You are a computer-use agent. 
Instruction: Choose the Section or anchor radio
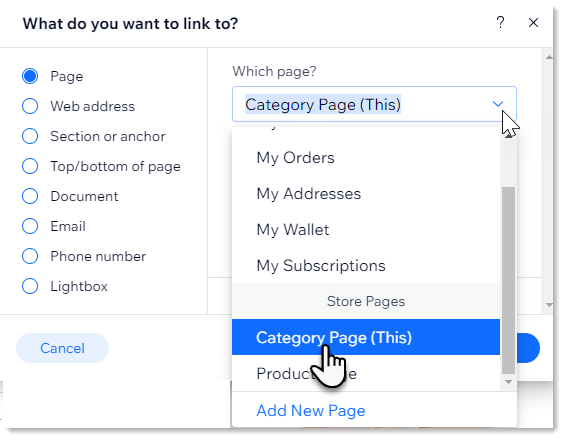pos(30,136)
